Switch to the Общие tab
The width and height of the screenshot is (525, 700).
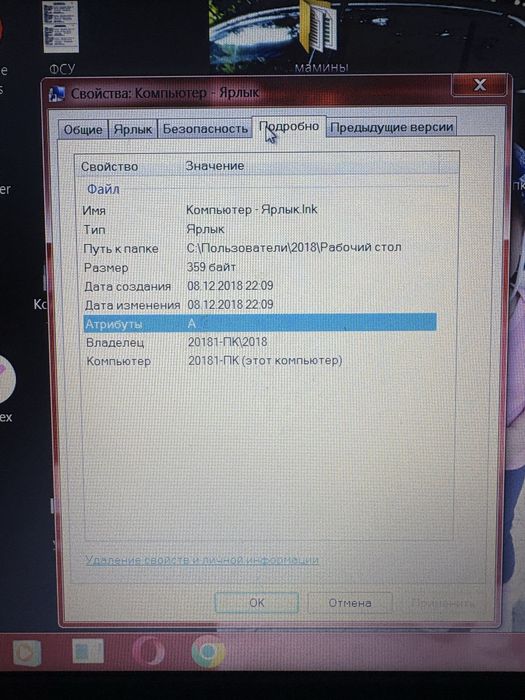point(83,129)
